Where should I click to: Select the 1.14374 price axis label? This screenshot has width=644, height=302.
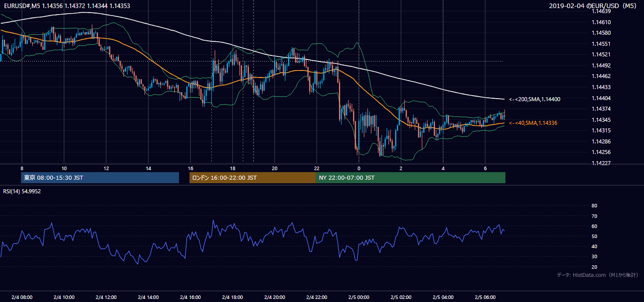(602, 109)
